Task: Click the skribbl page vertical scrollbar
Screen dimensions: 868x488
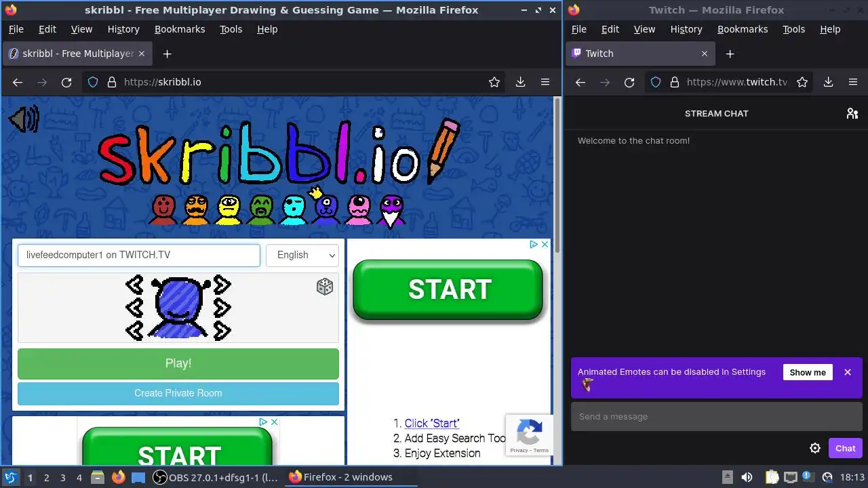Action: (x=557, y=176)
